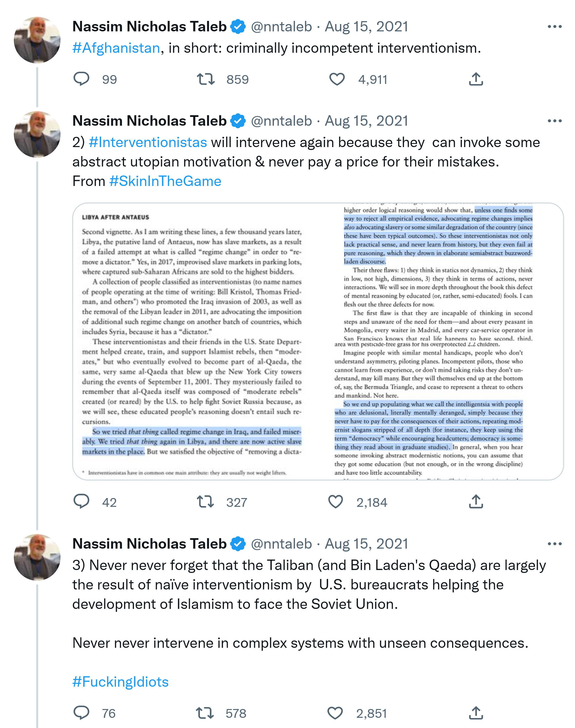Open Taleb's profile picture on the first tweet
The height and width of the screenshot is (728, 575).
[37, 40]
